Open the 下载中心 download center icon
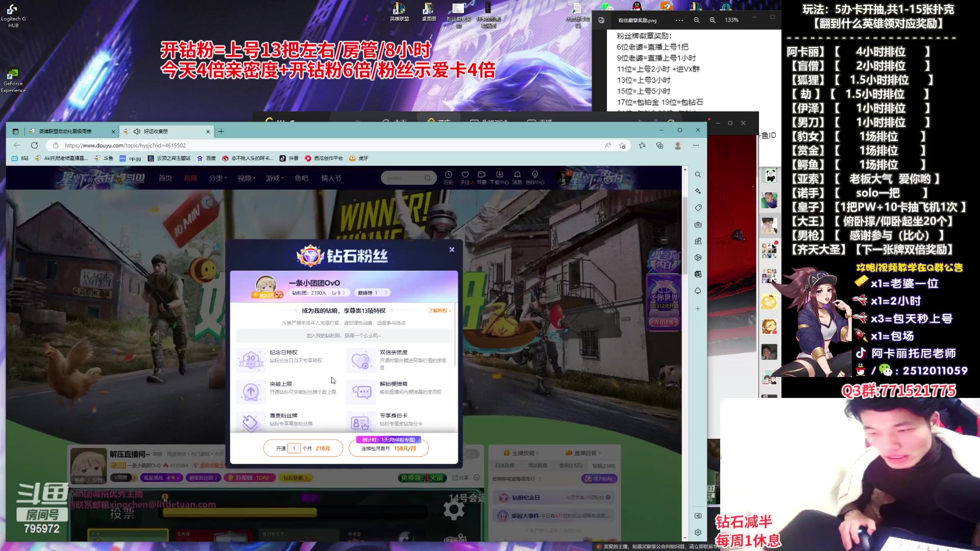 coord(499,175)
